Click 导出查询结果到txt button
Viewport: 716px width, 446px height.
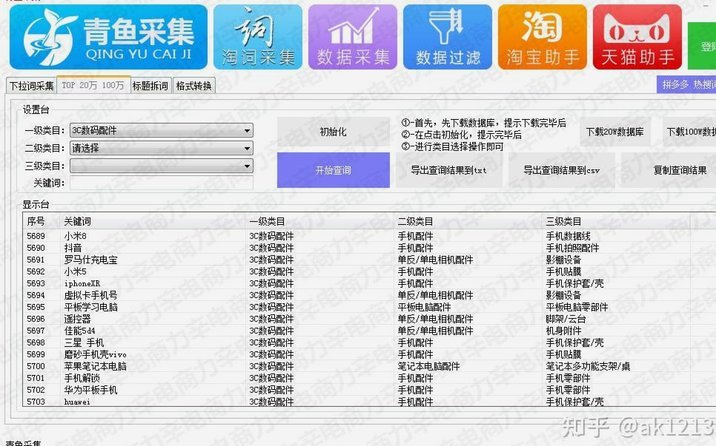[x=449, y=170]
